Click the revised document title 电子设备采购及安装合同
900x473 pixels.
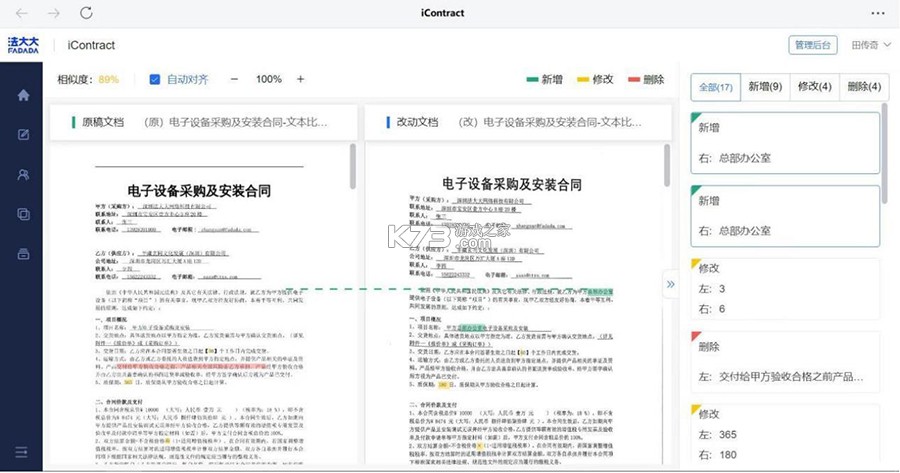pos(512,184)
